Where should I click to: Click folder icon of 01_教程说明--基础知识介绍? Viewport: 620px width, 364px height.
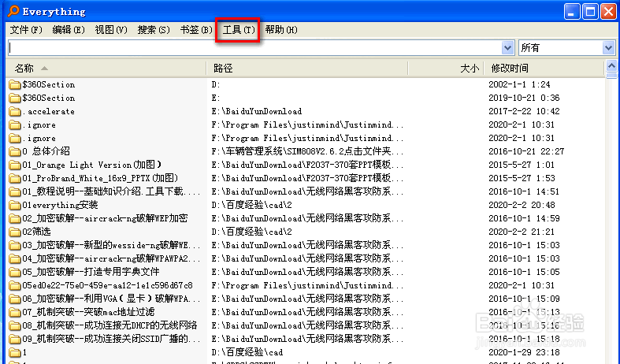(x=15, y=192)
